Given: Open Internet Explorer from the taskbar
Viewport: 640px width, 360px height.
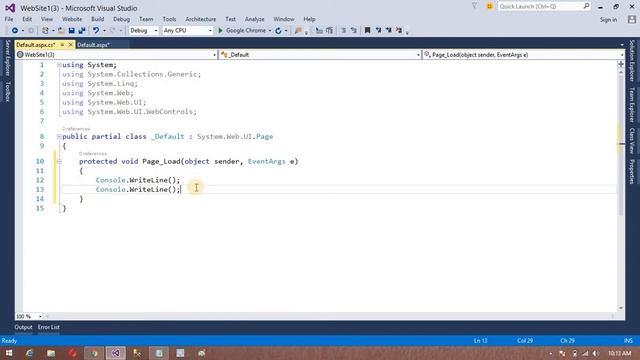Looking at the screenshot, I should point(29,353).
